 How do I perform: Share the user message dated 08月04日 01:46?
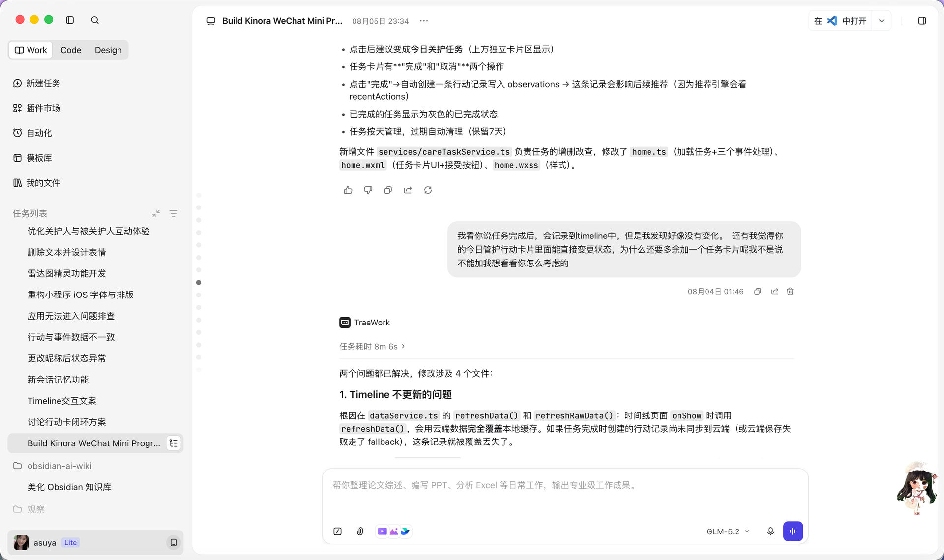click(775, 292)
